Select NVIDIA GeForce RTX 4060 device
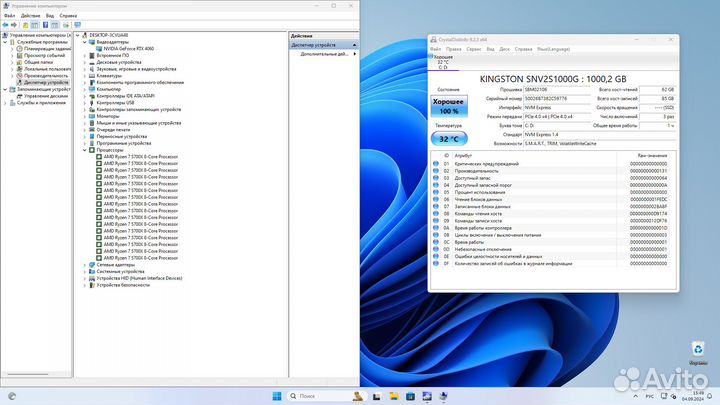 click(129, 48)
